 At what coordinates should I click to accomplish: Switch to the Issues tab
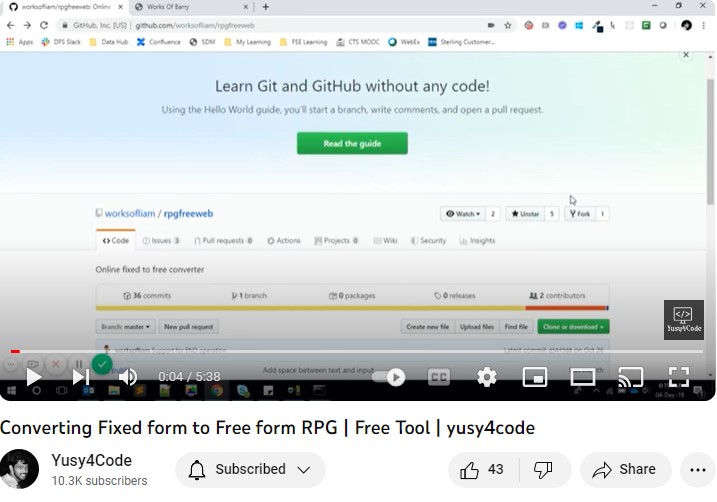click(x=161, y=240)
